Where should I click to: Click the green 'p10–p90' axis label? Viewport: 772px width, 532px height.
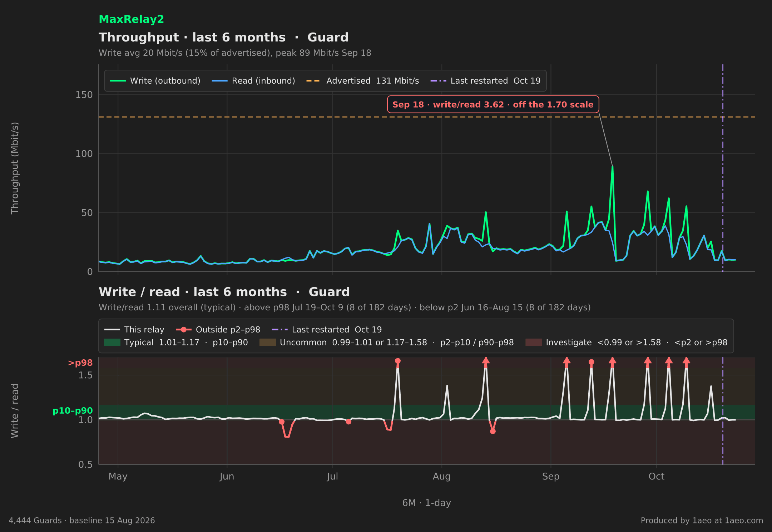point(73,411)
